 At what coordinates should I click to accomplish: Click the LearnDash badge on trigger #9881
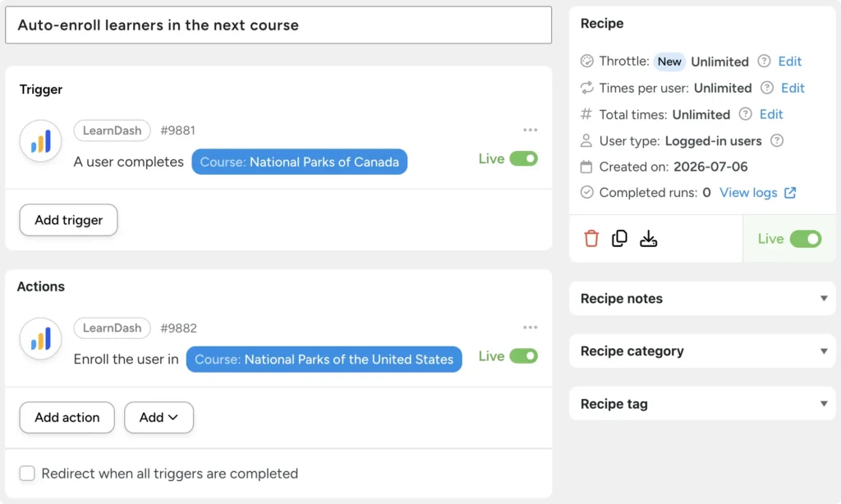click(x=112, y=131)
